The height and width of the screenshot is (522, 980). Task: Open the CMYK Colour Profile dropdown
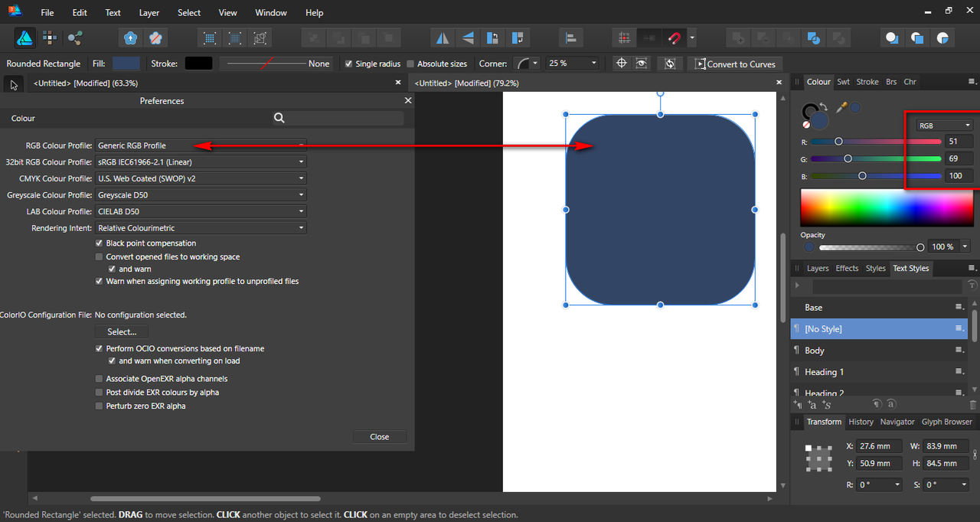tap(201, 178)
